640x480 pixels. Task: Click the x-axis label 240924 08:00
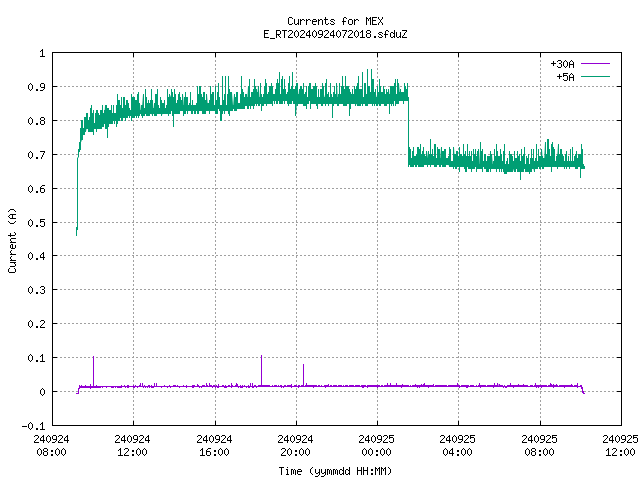51,445
